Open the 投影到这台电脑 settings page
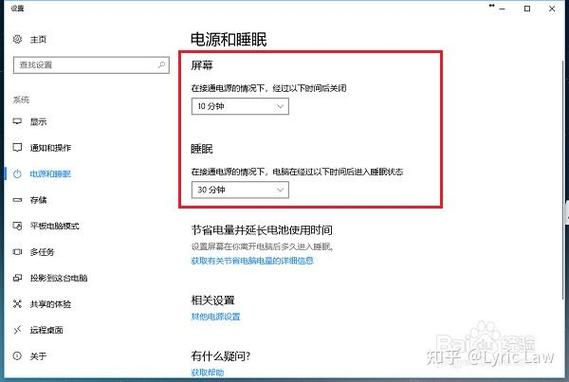Viewport: 569px width, 382px height. click(59, 278)
